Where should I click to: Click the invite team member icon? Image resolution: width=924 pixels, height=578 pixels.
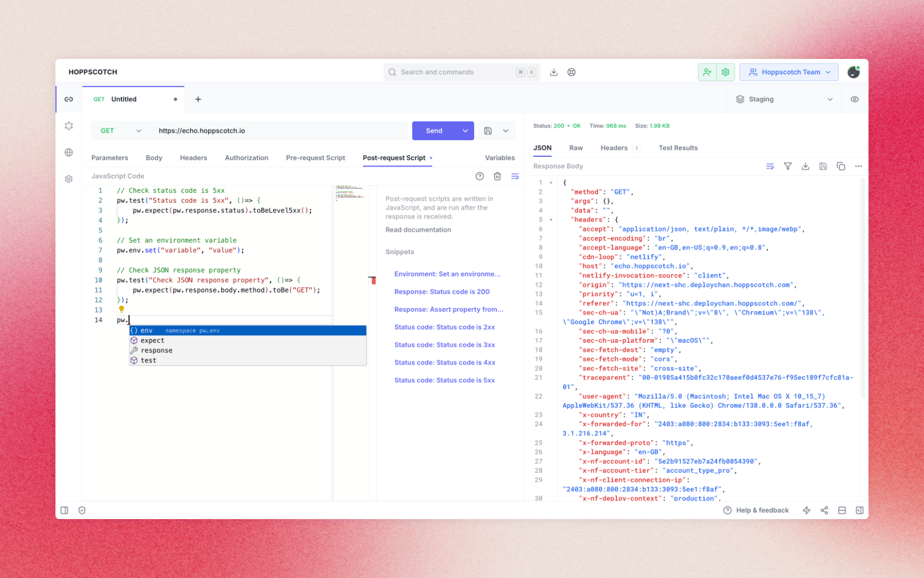tap(707, 72)
